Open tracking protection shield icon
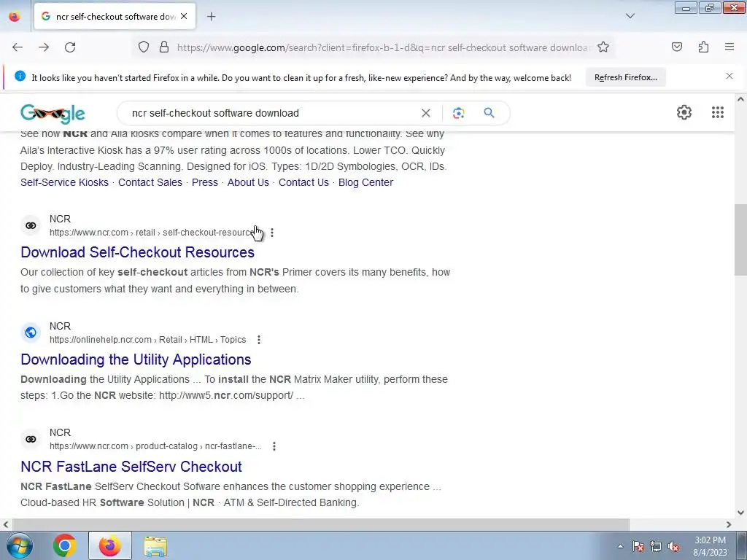Image resolution: width=747 pixels, height=560 pixels. 144,47
